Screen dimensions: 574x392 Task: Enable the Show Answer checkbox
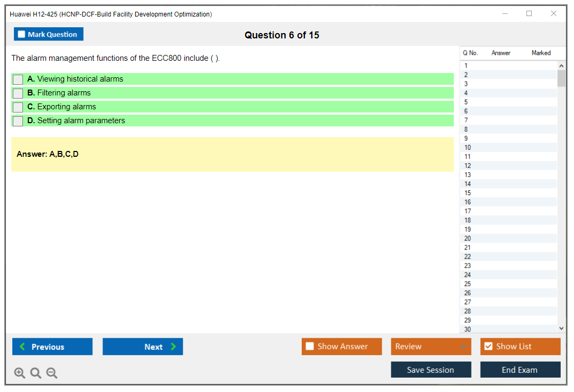tap(310, 347)
